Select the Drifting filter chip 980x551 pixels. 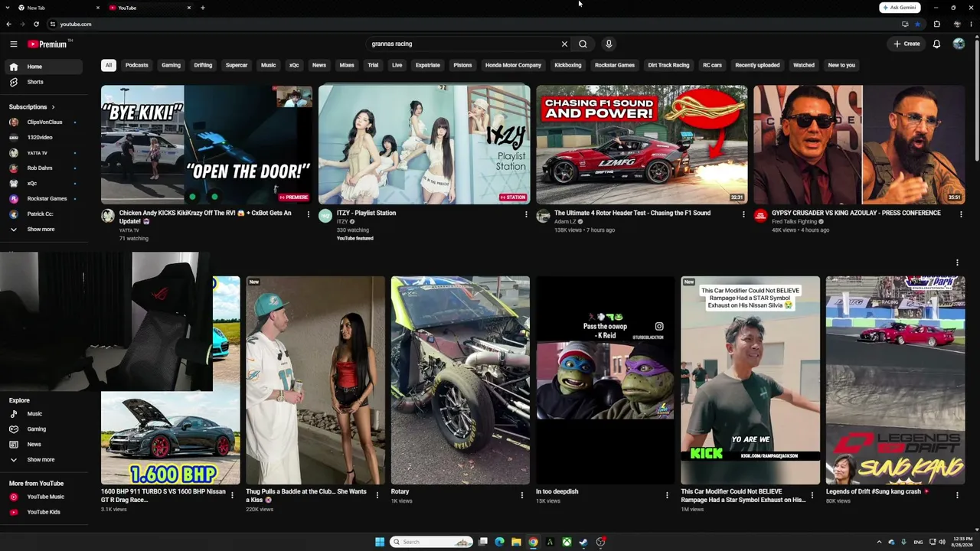click(x=203, y=65)
